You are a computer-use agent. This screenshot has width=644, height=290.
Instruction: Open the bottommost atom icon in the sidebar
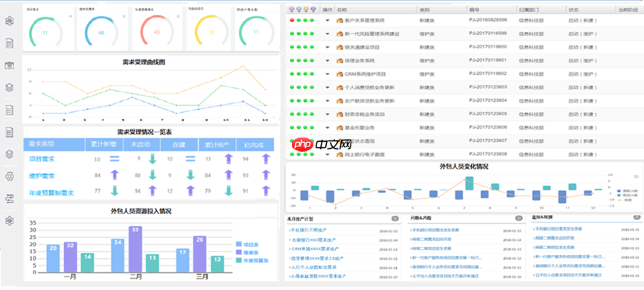pos(9,221)
